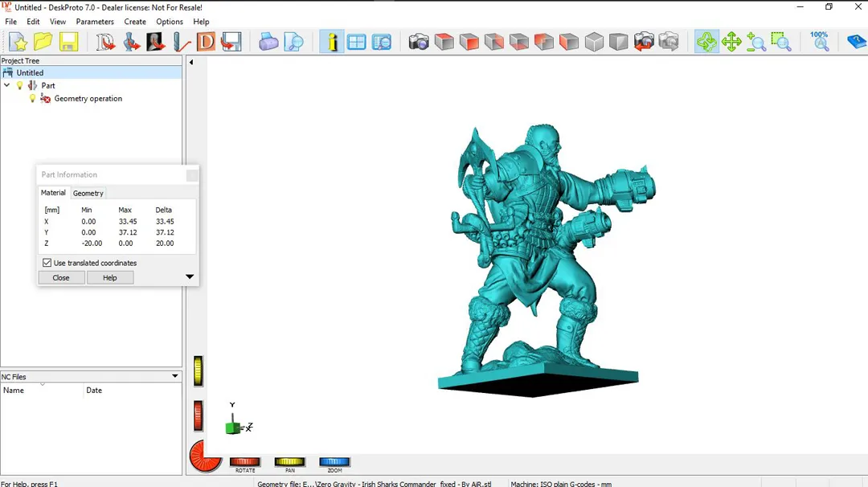
Task: Click the dark photo with red arrow icon
Action: click(x=156, y=42)
